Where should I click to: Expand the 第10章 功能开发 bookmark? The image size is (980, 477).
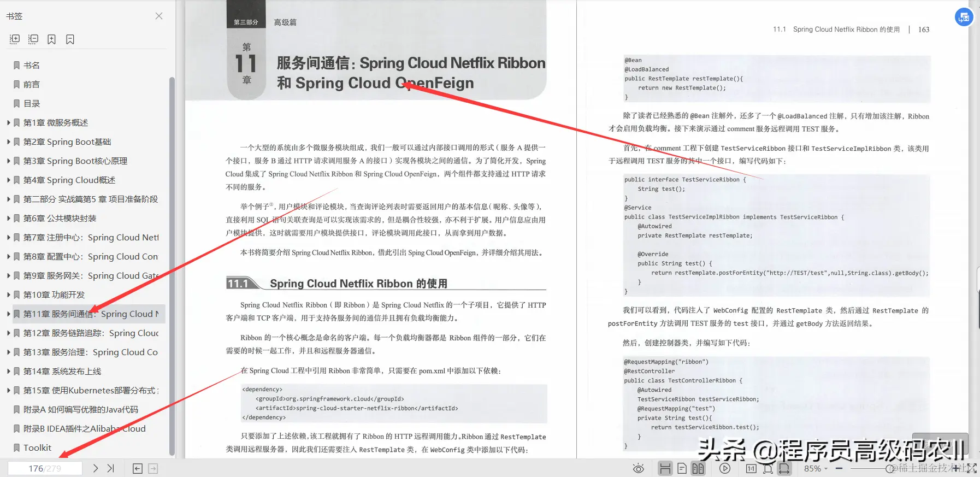click(x=9, y=295)
